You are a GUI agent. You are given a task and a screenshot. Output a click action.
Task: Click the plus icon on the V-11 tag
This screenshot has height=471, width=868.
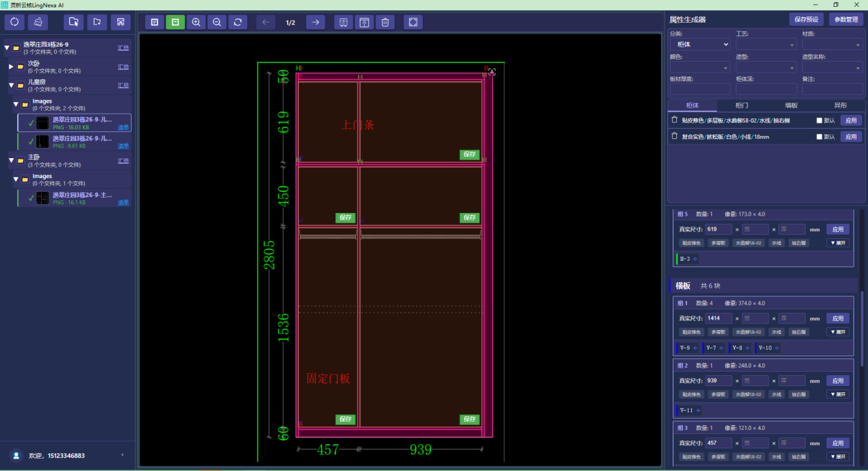698,410
